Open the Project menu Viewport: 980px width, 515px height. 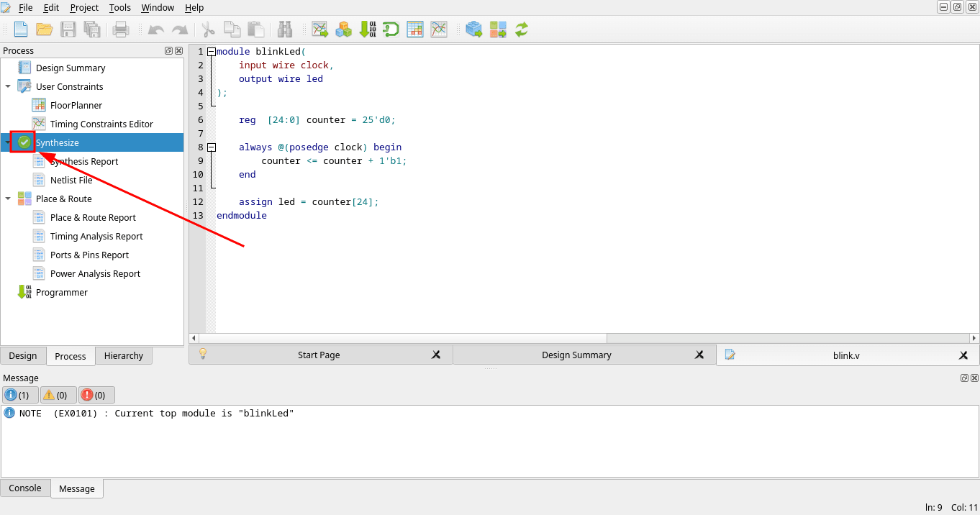pyautogui.click(x=84, y=7)
